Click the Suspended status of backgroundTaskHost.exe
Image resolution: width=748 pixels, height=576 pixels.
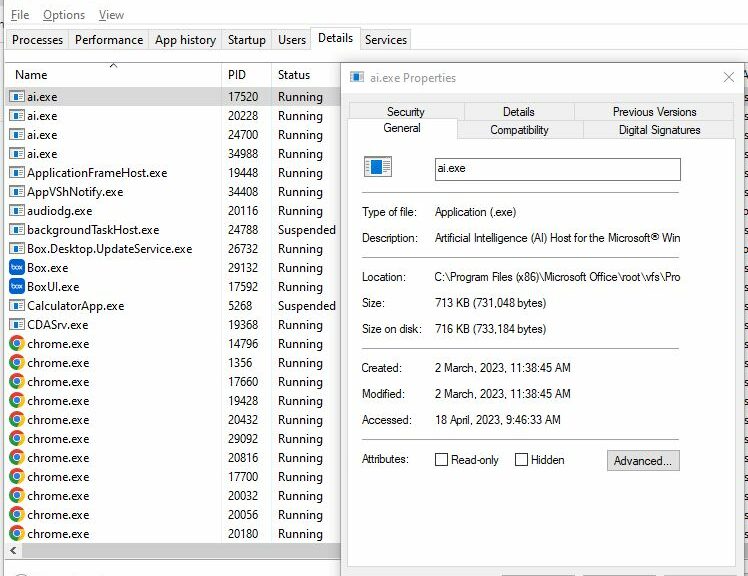pyautogui.click(x=307, y=230)
